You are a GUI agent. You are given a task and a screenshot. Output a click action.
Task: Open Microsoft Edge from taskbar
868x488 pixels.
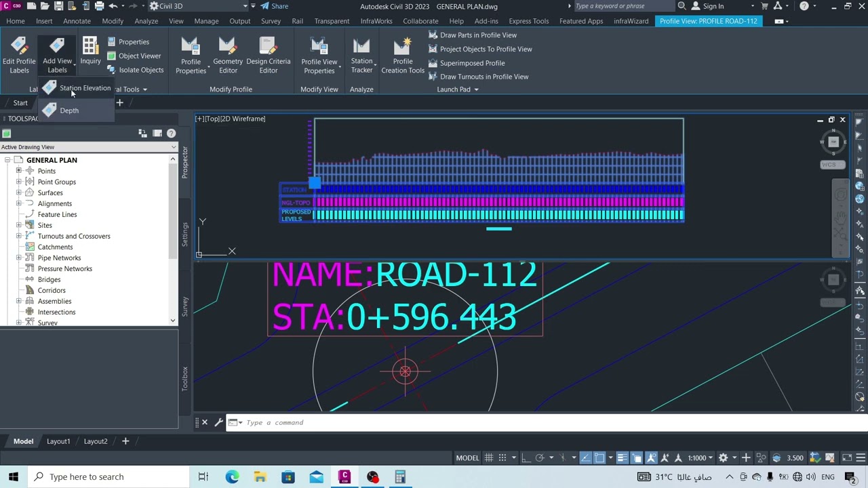point(232,476)
